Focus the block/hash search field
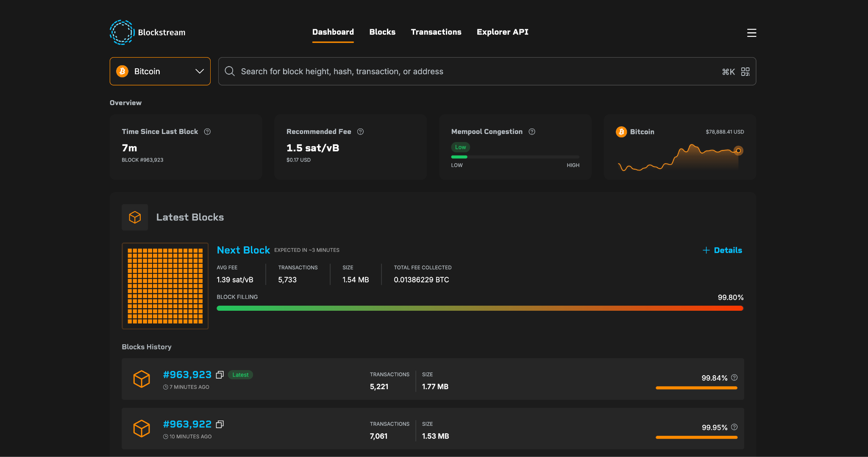Image resolution: width=868 pixels, height=457 pixels. pyautogui.click(x=487, y=71)
